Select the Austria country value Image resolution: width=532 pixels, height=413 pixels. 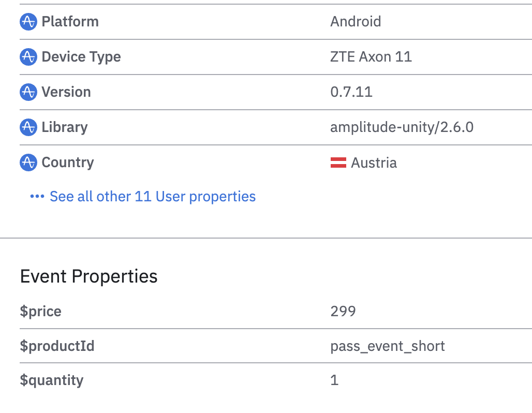374,163
